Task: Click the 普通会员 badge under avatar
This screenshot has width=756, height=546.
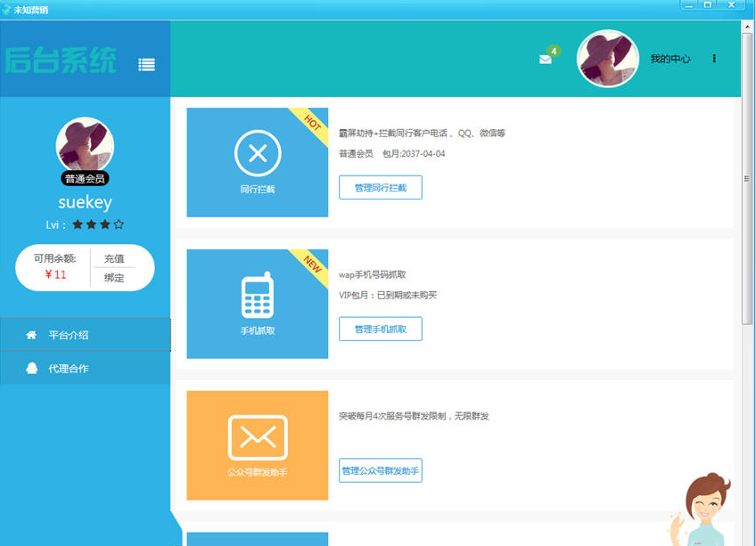Action: point(85,179)
